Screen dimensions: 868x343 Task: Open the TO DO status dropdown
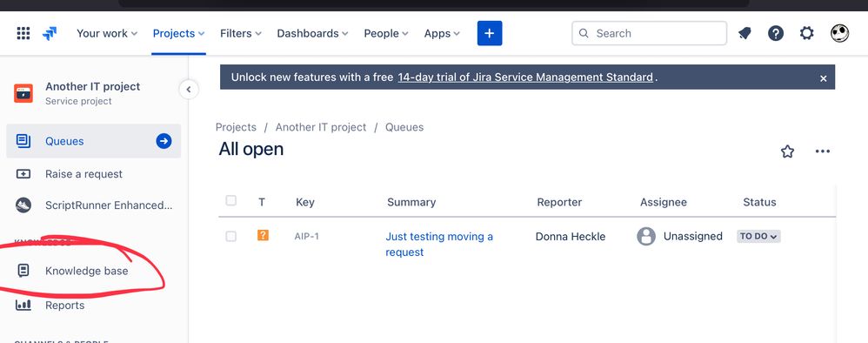[x=758, y=236]
